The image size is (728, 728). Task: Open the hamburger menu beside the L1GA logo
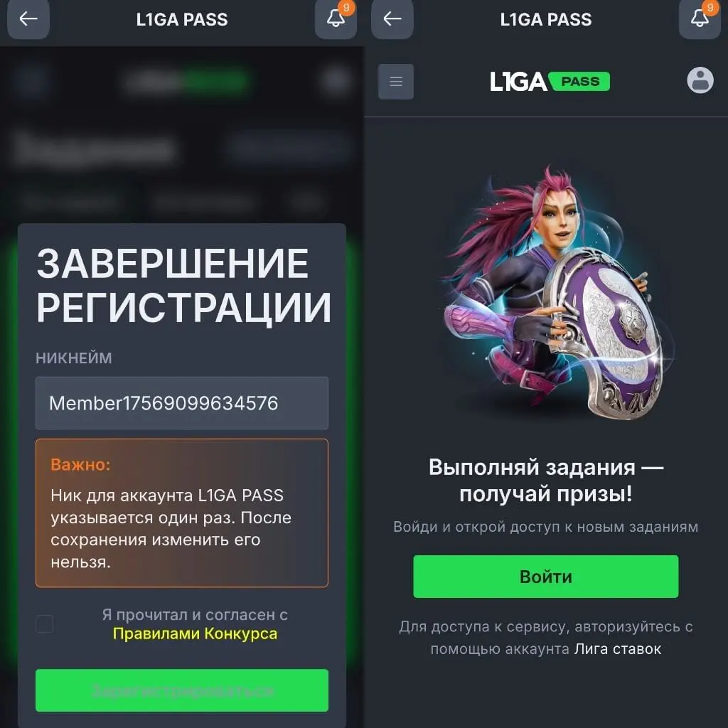tap(396, 82)
